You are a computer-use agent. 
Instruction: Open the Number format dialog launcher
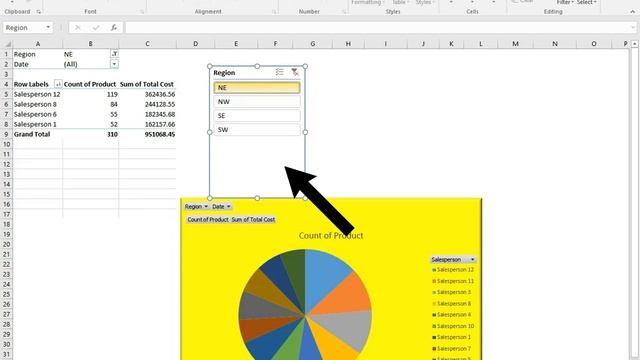pyautogui.click(x=344, y=12)
